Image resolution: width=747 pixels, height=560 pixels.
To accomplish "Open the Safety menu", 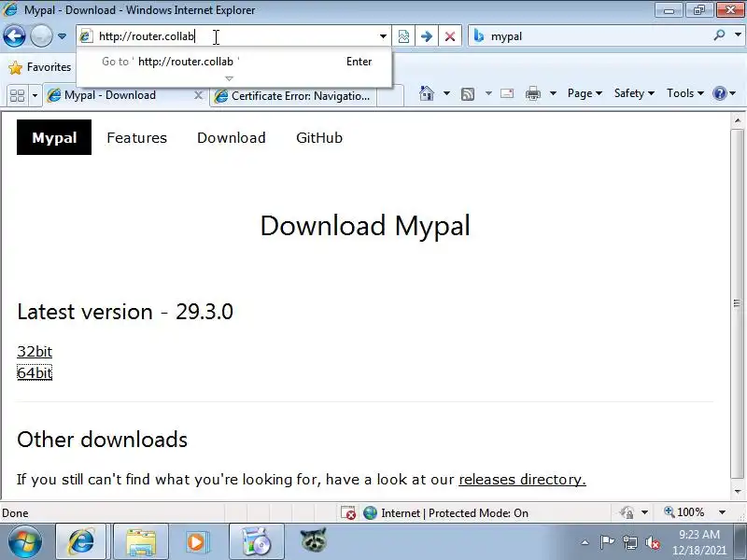I will point(634,93).
